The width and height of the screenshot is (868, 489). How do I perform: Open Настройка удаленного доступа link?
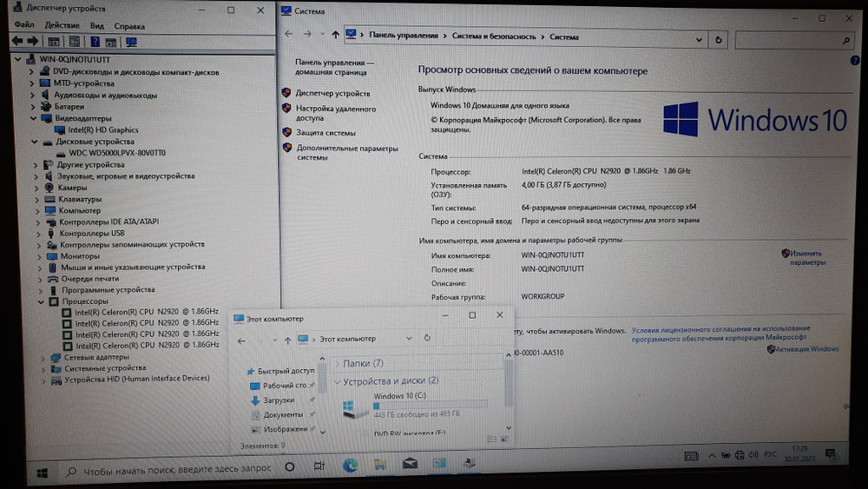point(335,113)
